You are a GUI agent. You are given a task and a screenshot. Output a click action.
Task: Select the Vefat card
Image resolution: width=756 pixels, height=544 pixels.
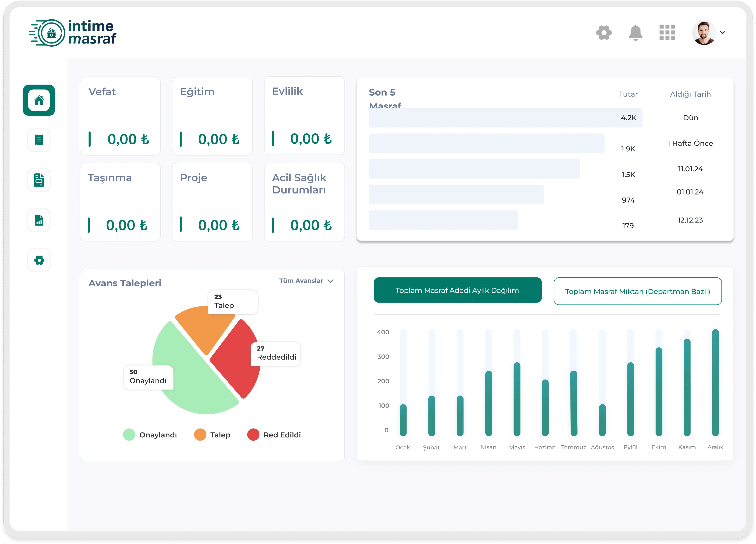pyautogui.click(x=120, y=116)
